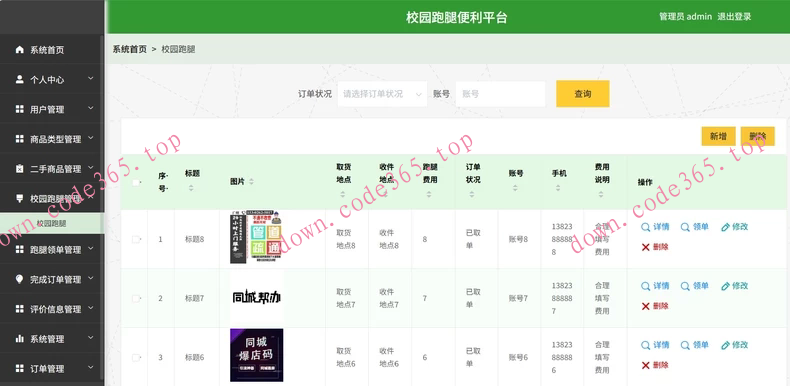Image resolution: width=790 pixels, height=386 pixels.
Task: Click the pencil edit icon in row 标题8
Action: click(x=725, y=227)
